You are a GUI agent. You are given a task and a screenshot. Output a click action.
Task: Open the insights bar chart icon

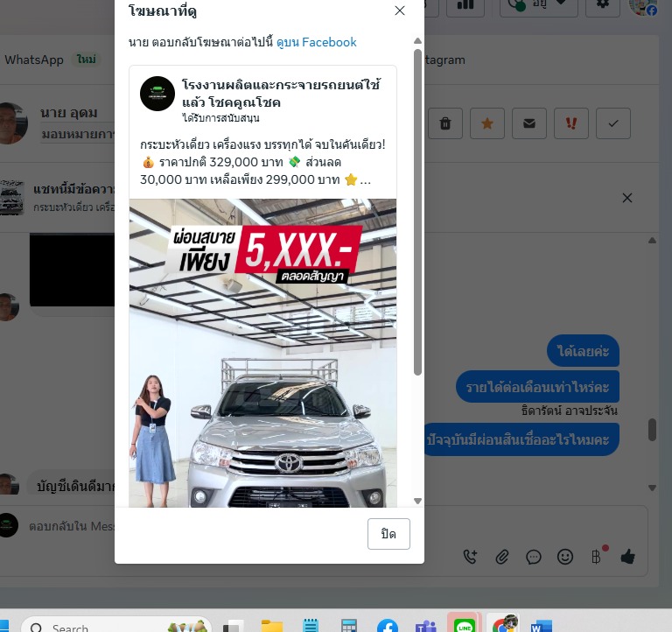pyautogui.click(x=465, y=5)
